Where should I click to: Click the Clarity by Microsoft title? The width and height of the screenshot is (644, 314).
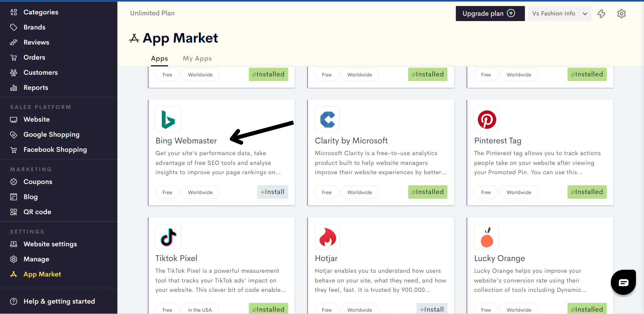pyautogui.click(x=351, y=141)
